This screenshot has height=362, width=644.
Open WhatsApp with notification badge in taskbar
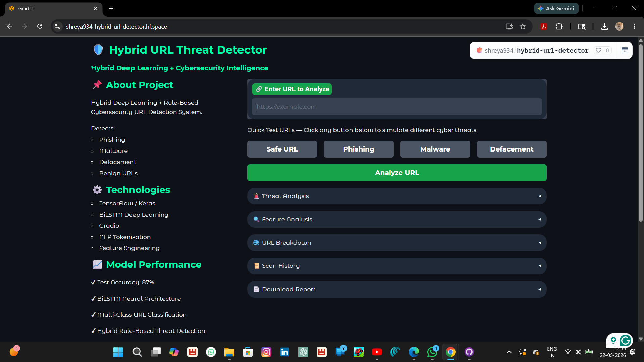(x=432, y=352)
